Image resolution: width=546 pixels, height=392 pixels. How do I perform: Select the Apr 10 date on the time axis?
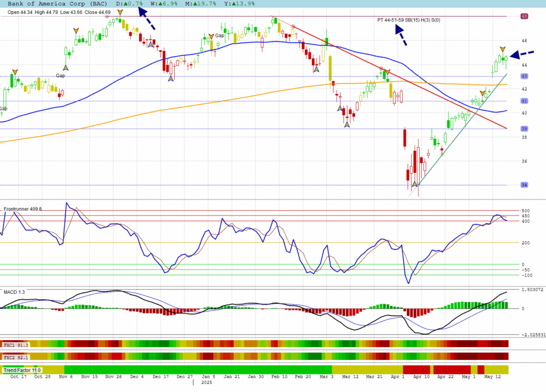421,377
